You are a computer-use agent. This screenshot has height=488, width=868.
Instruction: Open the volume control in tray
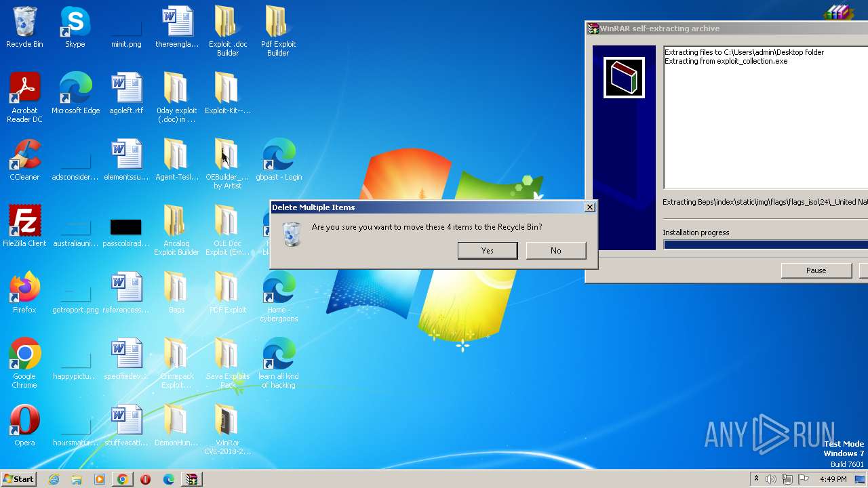point(771,479)
